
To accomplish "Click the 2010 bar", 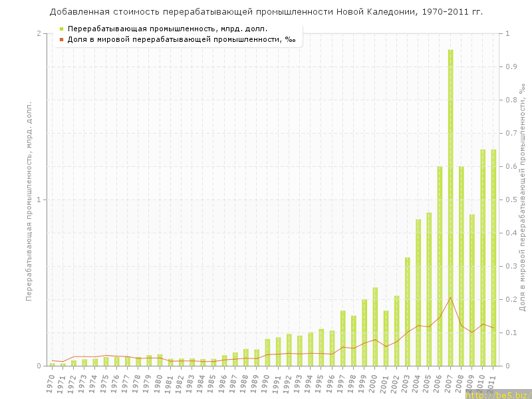I will click(x=483, y=257).
